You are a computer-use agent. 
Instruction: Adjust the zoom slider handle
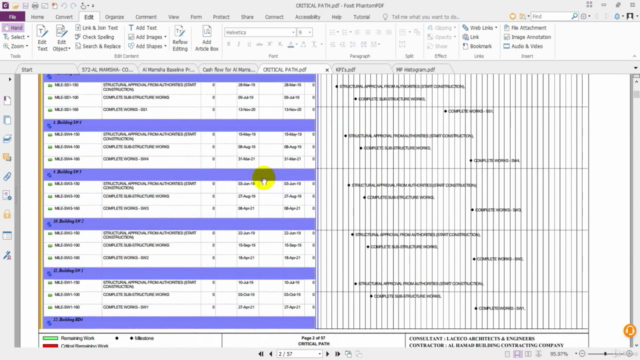click(606, 354)
